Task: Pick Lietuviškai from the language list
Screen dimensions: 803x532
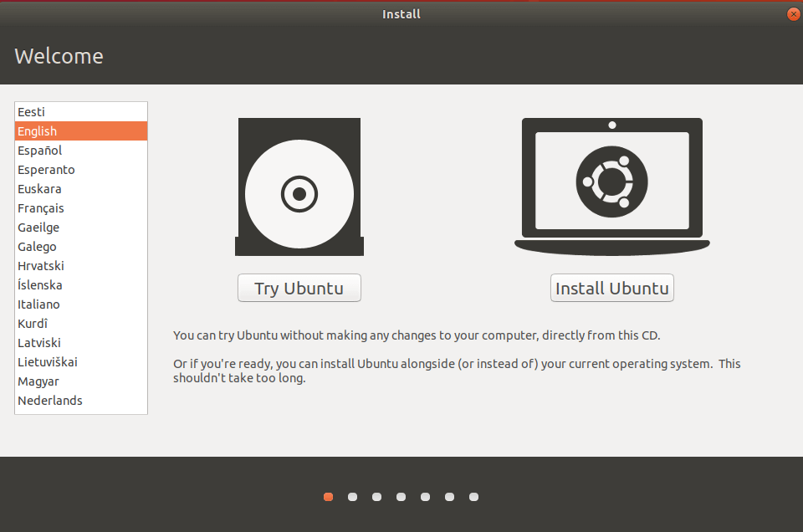Action: point(81,362)
